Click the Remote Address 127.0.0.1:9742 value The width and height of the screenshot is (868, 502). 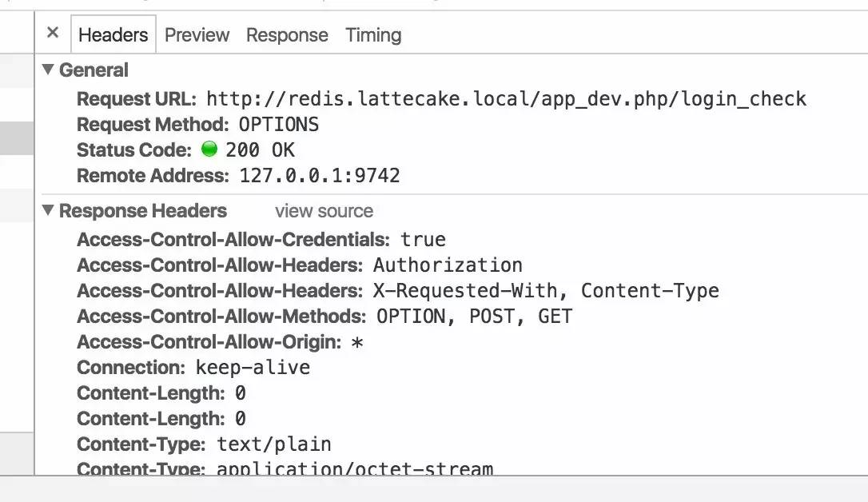(x=320, y=175)
